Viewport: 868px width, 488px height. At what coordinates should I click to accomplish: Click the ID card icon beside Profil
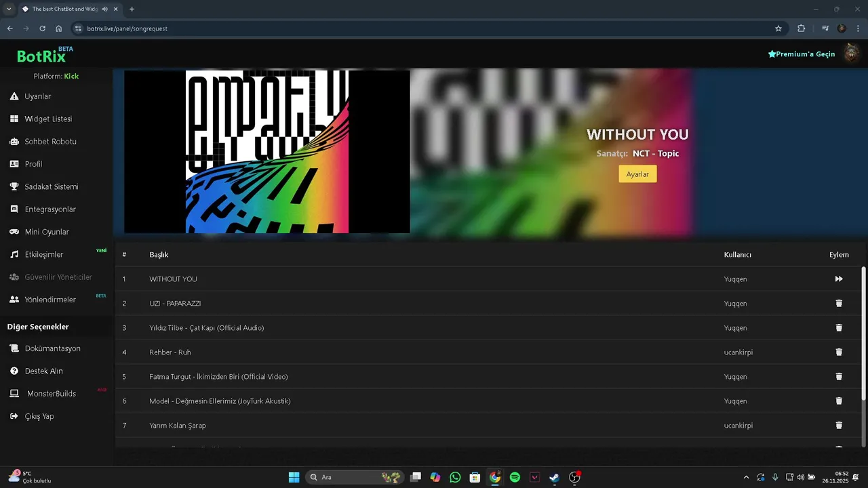click(14, 164)
